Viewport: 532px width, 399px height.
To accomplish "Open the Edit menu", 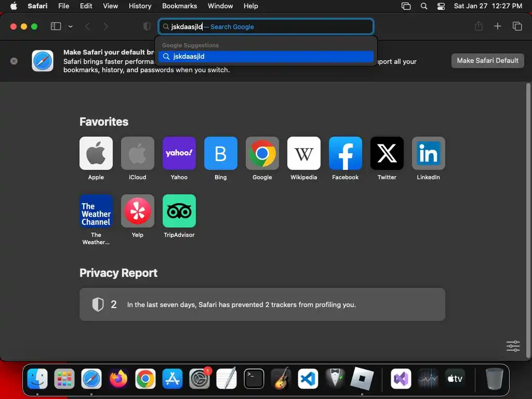I will tap(86, 6).
